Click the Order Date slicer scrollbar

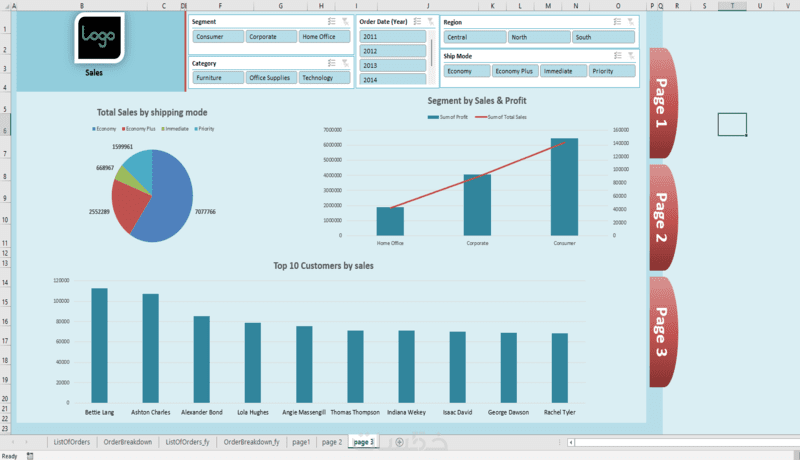432,53
